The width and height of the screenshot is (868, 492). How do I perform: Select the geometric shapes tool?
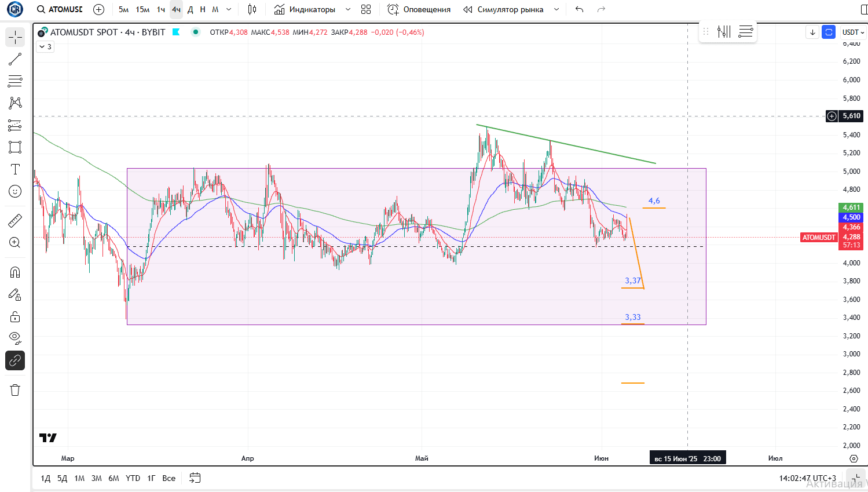click(15, 147)
